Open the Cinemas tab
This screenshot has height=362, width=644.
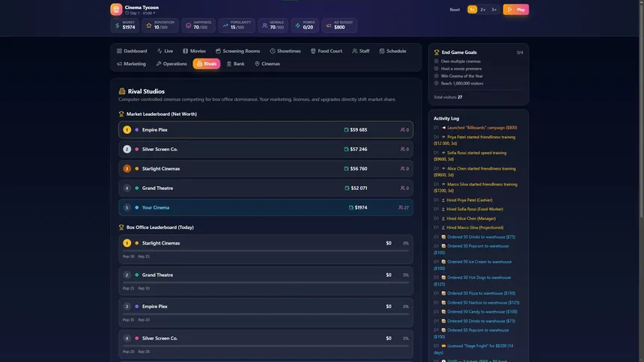click(x=267, y=64)
